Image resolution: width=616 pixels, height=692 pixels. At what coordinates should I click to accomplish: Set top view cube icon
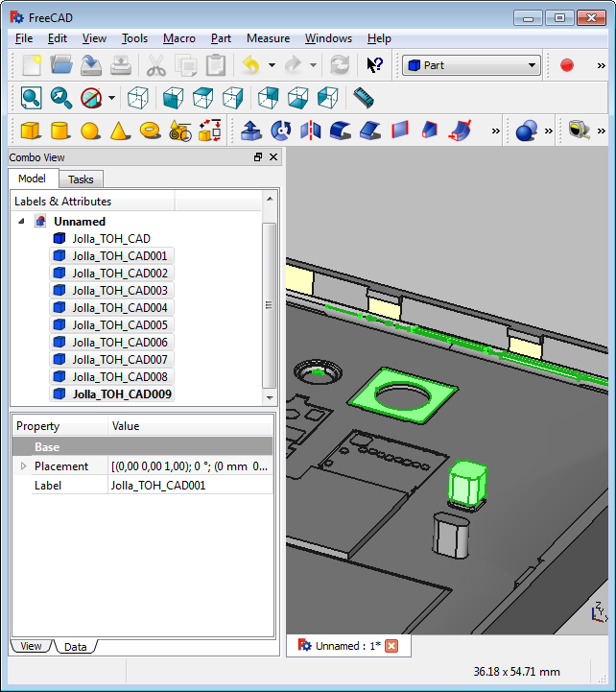pyautogui.click(x=203, y=98)
